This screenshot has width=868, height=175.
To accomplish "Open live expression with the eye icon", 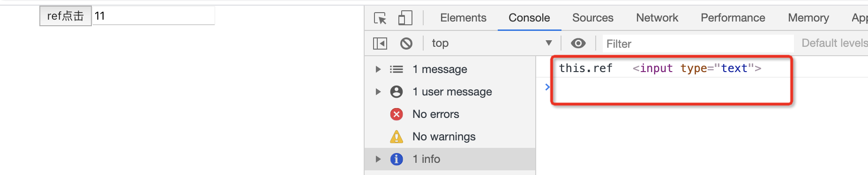I will click(x=578, y=44).
